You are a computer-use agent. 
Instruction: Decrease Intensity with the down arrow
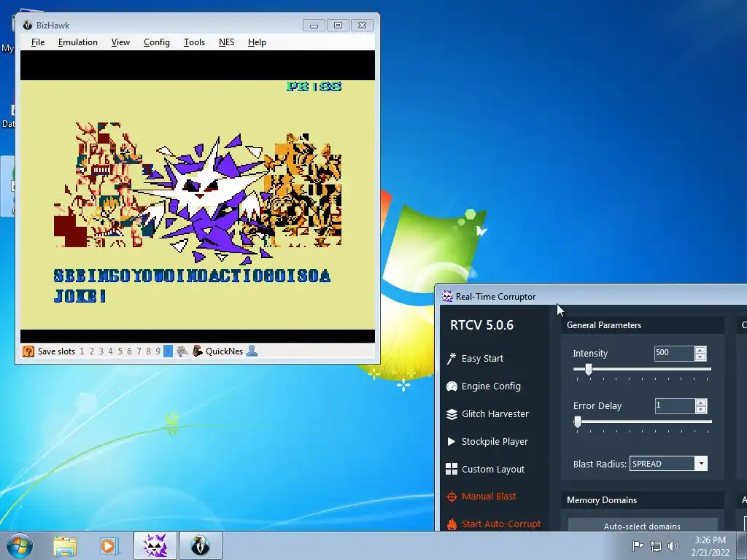(x=700, y=357)
